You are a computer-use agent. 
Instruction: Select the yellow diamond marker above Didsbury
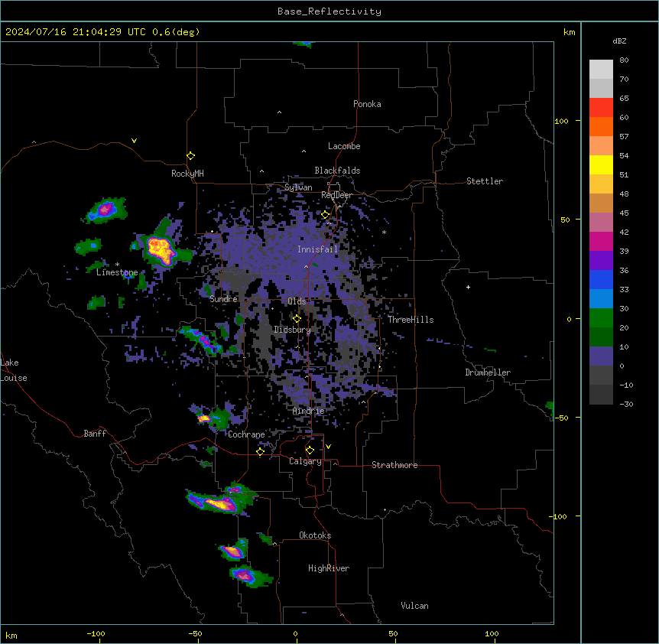coord(297,318)
